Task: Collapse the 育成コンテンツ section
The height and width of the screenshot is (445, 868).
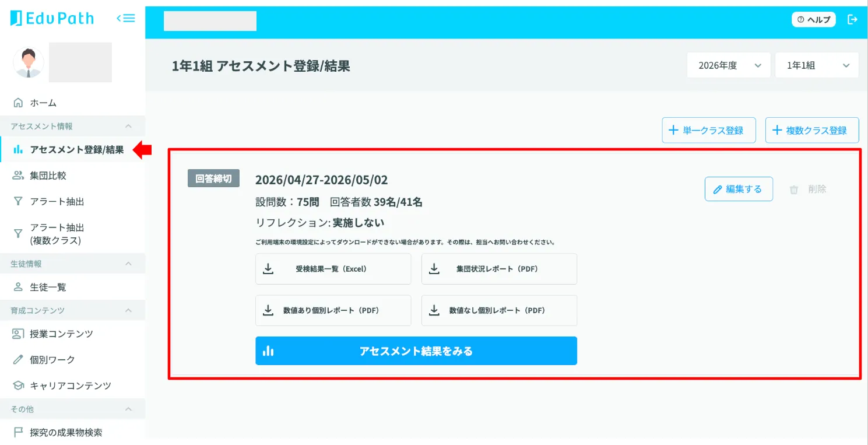Action: tap(72, 310)
